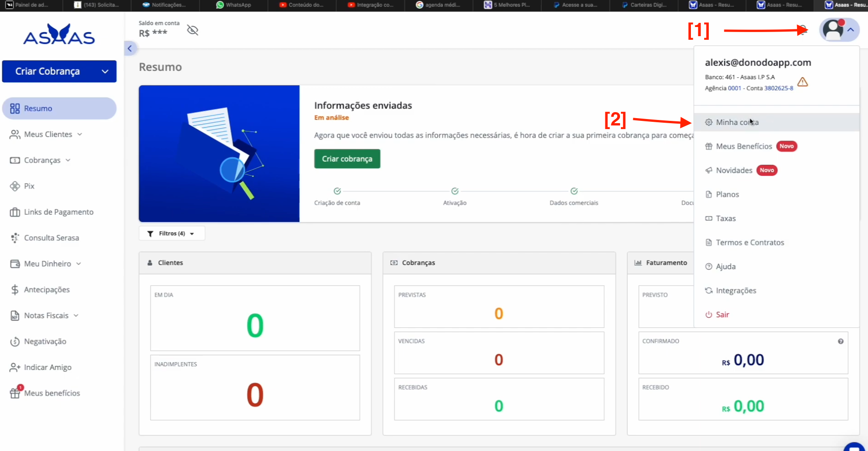The height and width of the screenshot is (451, 868).
Task: Select Minha conta from account menu
Action: pyautogui.click(x=737, y=122)
